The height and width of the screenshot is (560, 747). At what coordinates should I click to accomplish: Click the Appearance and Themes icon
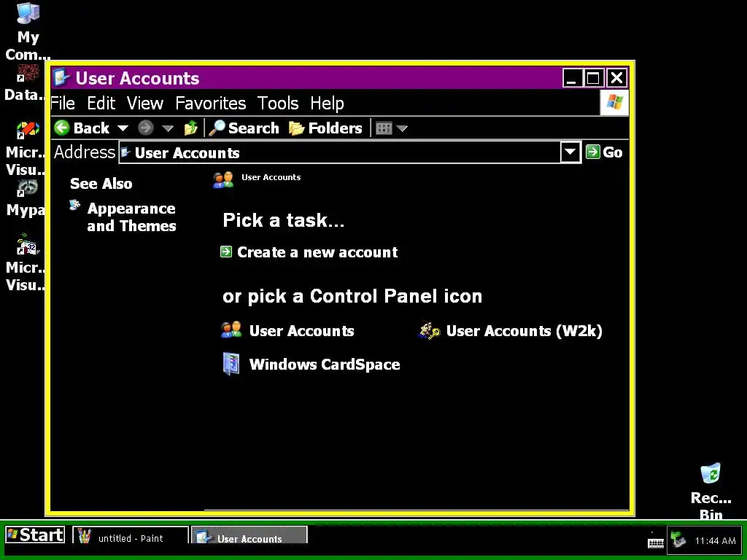[75, 205]
